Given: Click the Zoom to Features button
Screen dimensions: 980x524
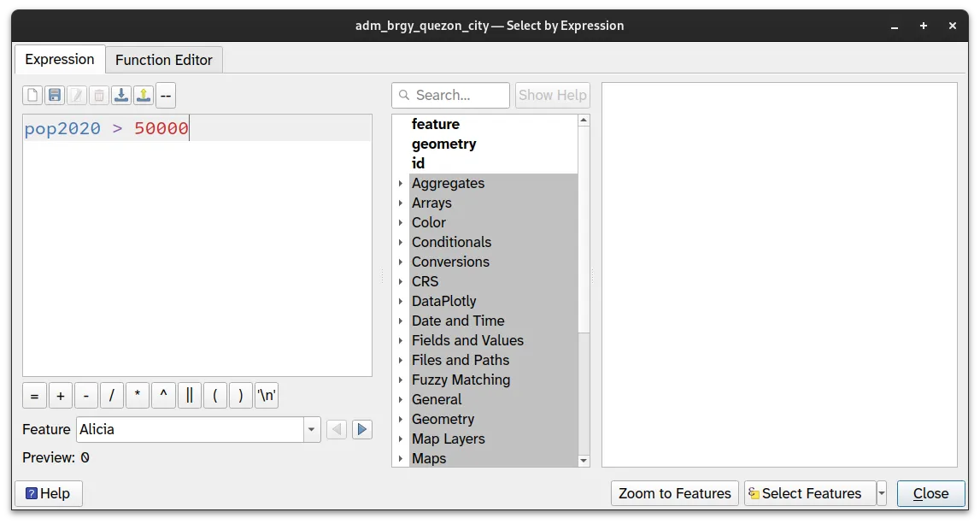Looking at the screenshot, I should click(674, 493).
